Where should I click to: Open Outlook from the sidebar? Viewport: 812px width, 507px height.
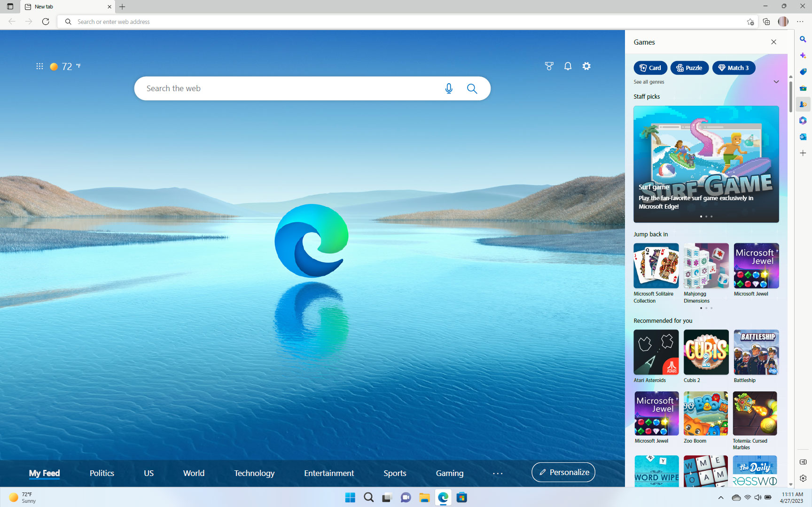point(803,137)
